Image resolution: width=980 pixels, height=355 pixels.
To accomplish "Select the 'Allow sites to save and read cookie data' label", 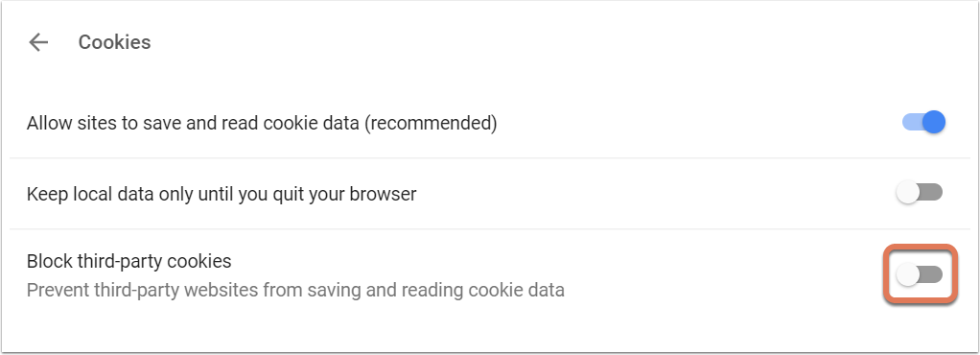I will pyautogui.click(x=261, y=124).
